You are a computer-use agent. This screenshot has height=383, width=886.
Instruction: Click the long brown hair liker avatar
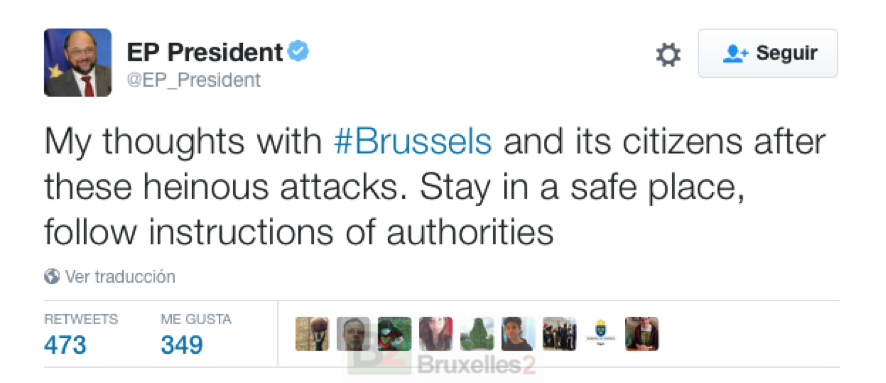tap(436, 334)
